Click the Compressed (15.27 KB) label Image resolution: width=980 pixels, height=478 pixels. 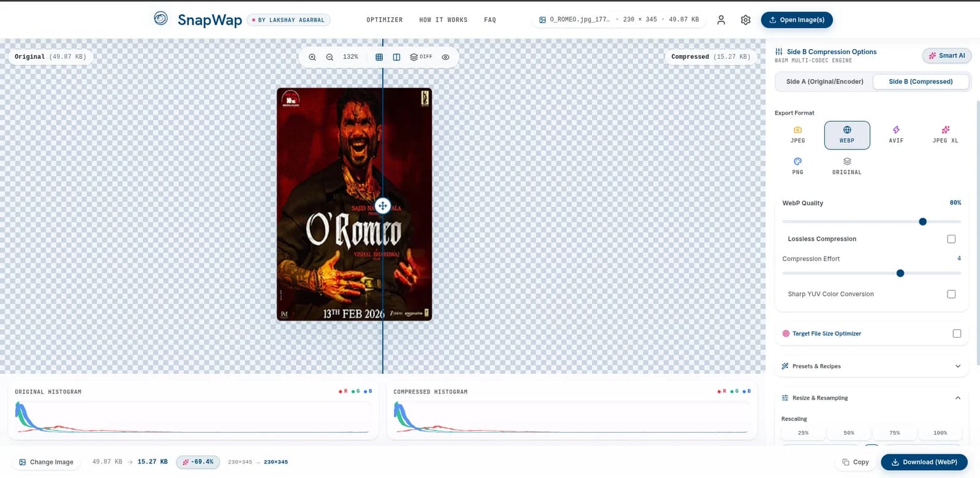(x=710, y=56)
